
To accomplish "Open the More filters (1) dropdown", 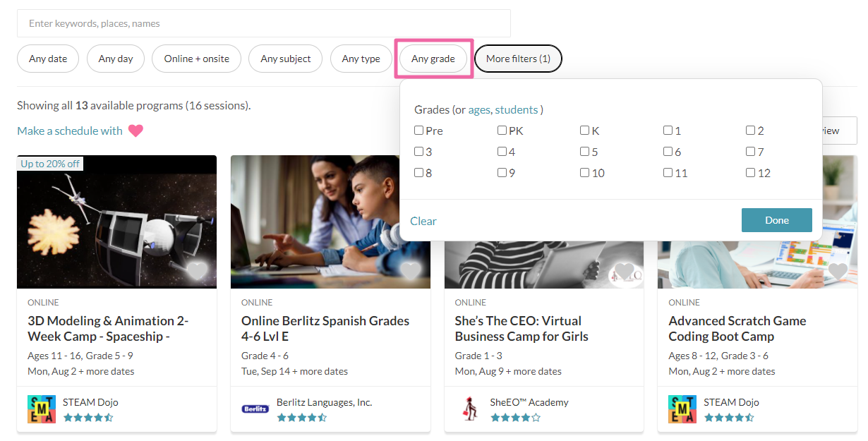I will [518, 59].
